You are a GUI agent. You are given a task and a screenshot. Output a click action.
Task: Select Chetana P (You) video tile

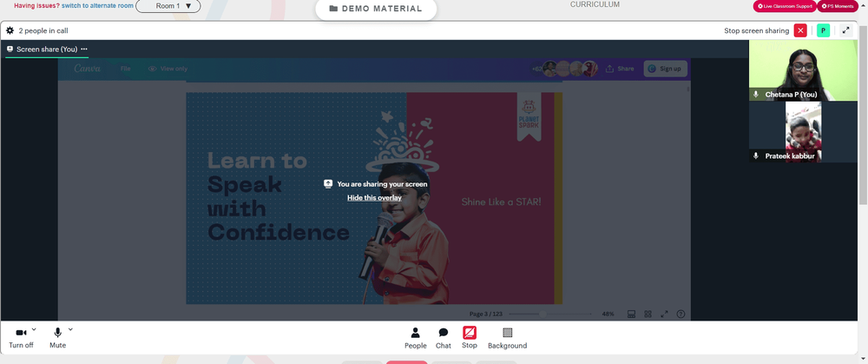pyautogui.click(x=803, y=70)
